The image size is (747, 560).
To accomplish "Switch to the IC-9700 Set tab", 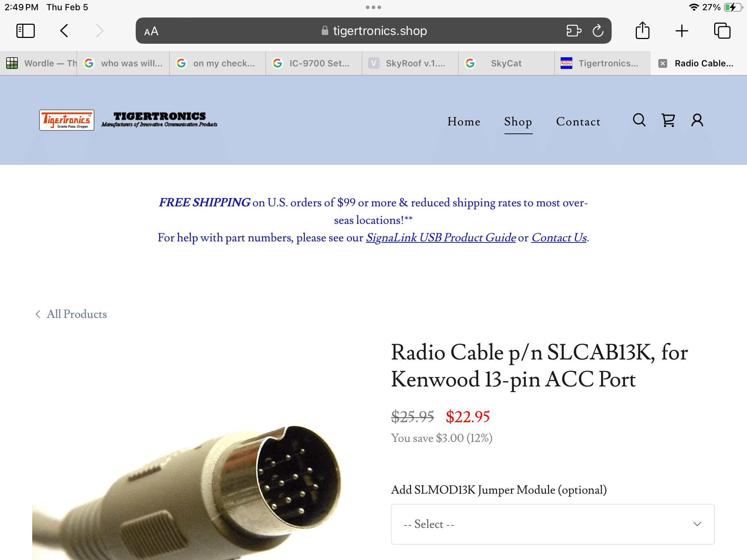I will point(314,63).
